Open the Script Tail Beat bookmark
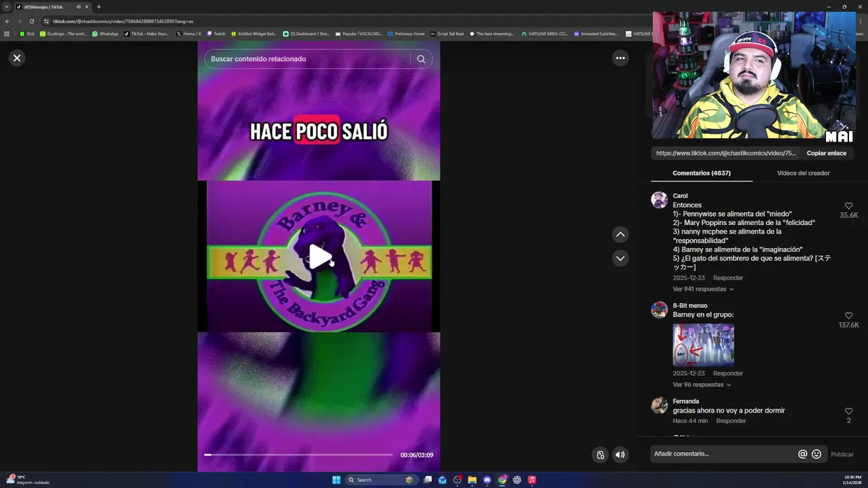The image size is (868, 488). point(448,33)
